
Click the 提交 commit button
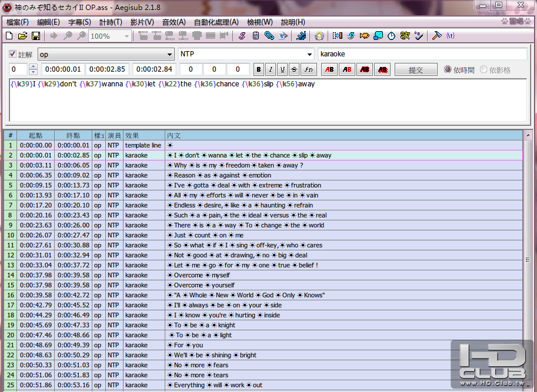416,70
